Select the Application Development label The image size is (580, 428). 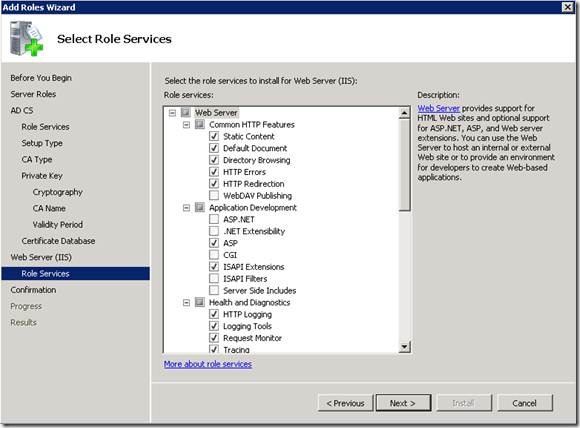click(x=253, y=208)
